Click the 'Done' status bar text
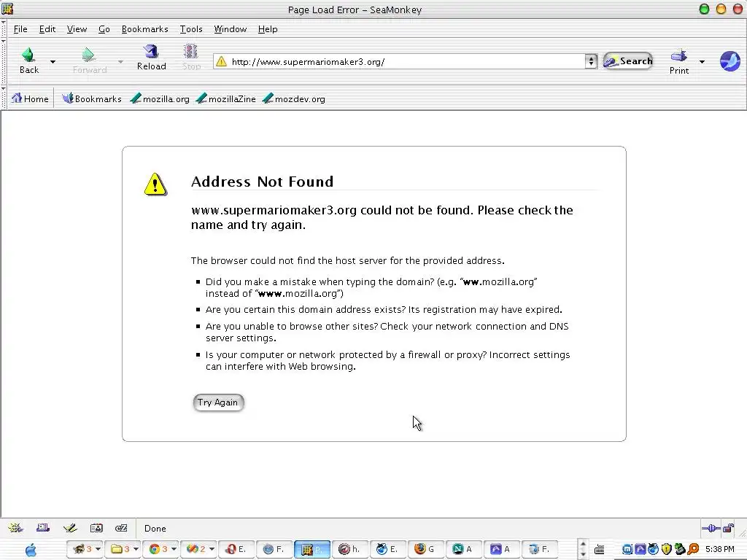Image resolution: width=747 pixels, height=560 pixels. coord(155,528)
